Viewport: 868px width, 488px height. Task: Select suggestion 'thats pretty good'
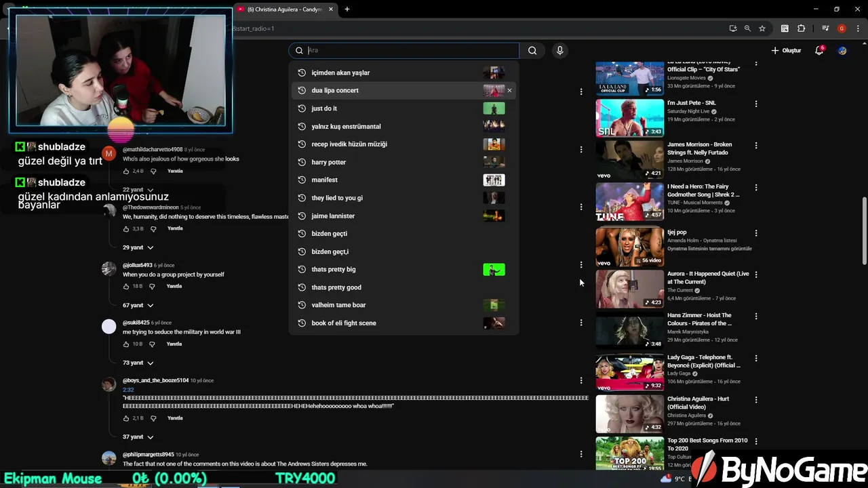(403, 287)
